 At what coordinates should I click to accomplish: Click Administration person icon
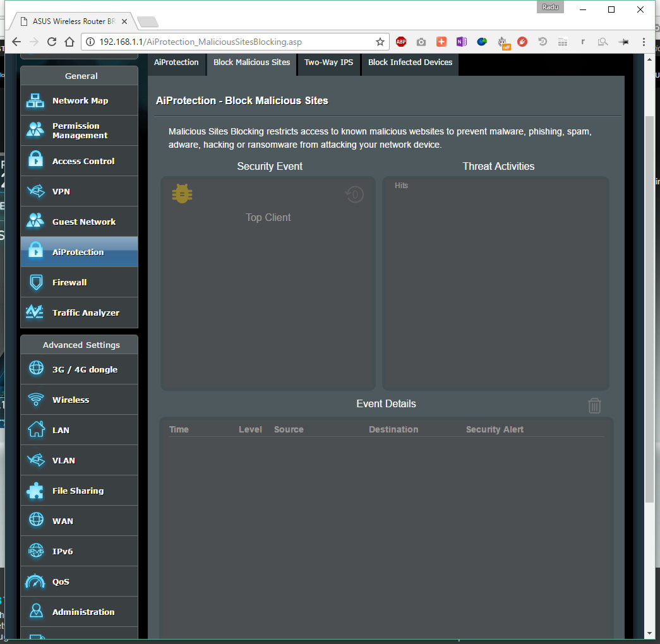36,611
